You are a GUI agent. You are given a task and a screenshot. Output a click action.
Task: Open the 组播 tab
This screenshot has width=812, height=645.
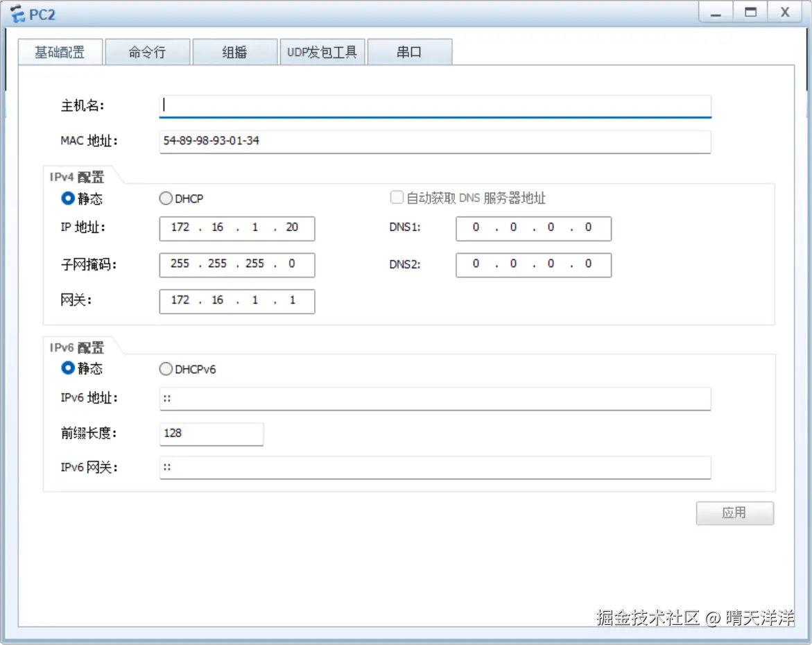[x=234, y=52]
